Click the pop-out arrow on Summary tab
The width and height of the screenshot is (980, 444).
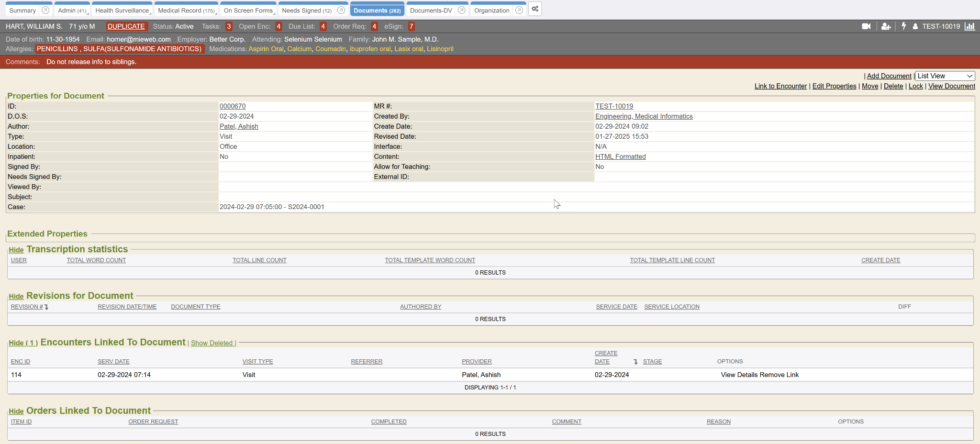coord(45,10)
